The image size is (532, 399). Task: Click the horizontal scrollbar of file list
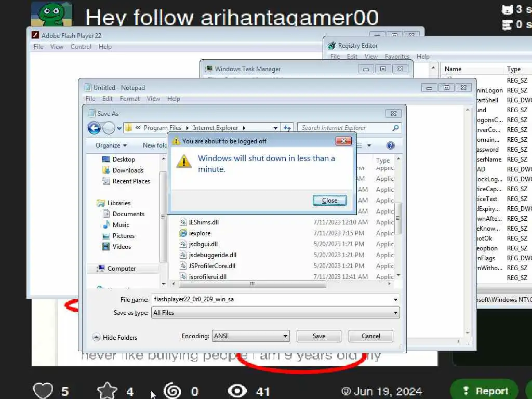(x=252, y=284)
